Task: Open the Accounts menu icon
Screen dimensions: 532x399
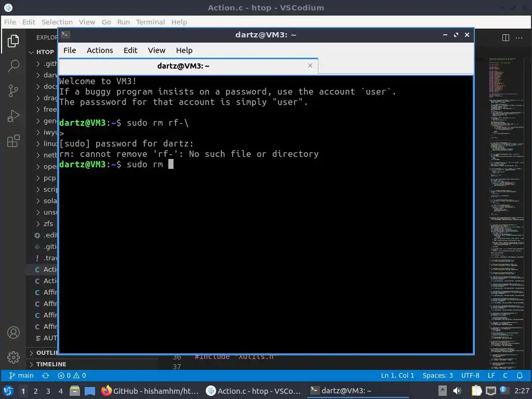Action: [13, 333]
